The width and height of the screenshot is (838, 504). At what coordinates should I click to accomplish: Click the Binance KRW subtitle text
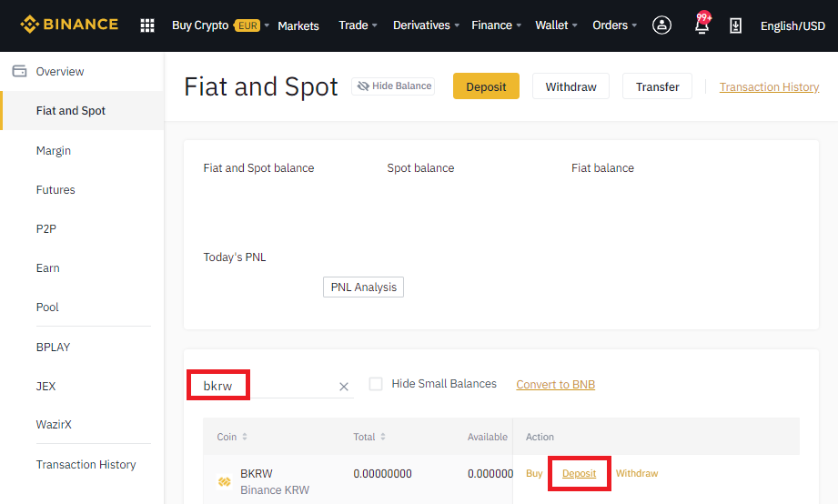click(275, 490)
